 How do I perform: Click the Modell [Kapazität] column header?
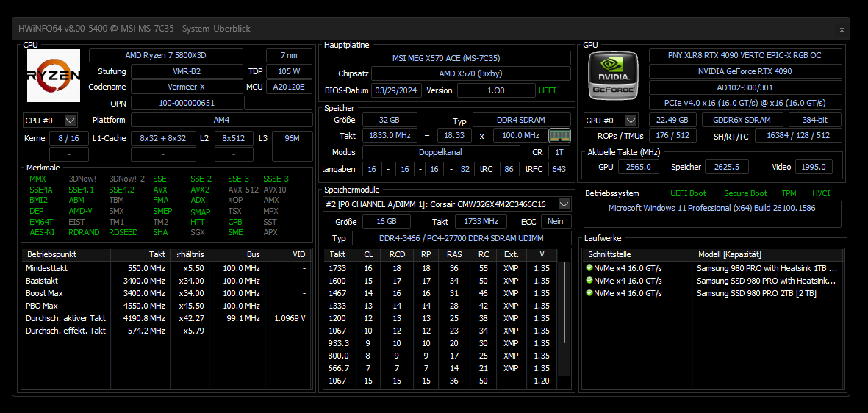click(767, 255)
